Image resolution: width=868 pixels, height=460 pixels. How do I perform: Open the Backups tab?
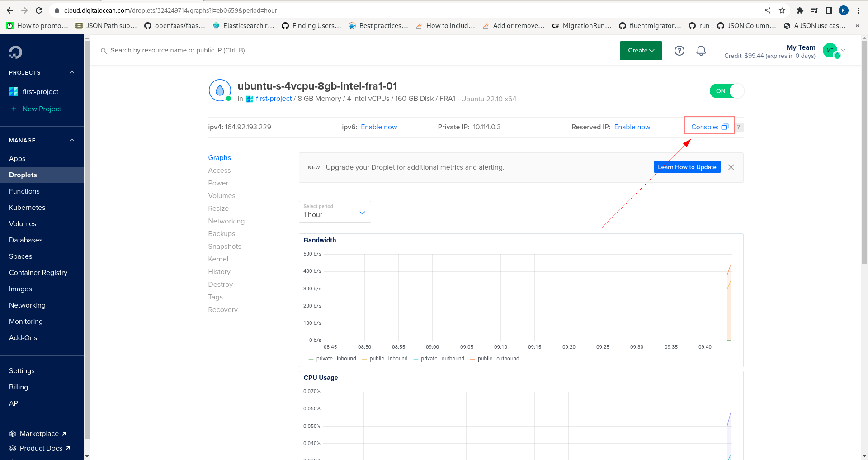222,234
